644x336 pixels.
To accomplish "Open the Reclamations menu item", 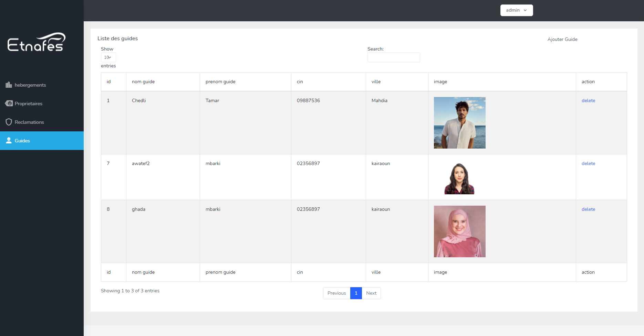I will [29, 122].
